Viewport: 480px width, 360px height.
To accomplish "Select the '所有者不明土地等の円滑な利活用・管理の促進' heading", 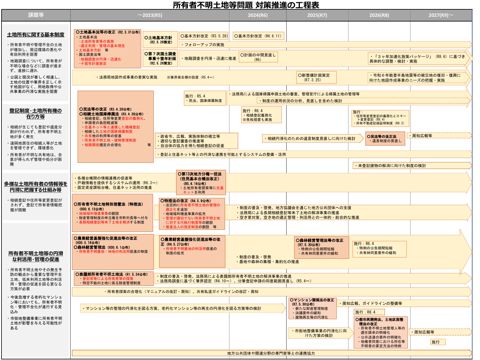I will click(36, 256).
